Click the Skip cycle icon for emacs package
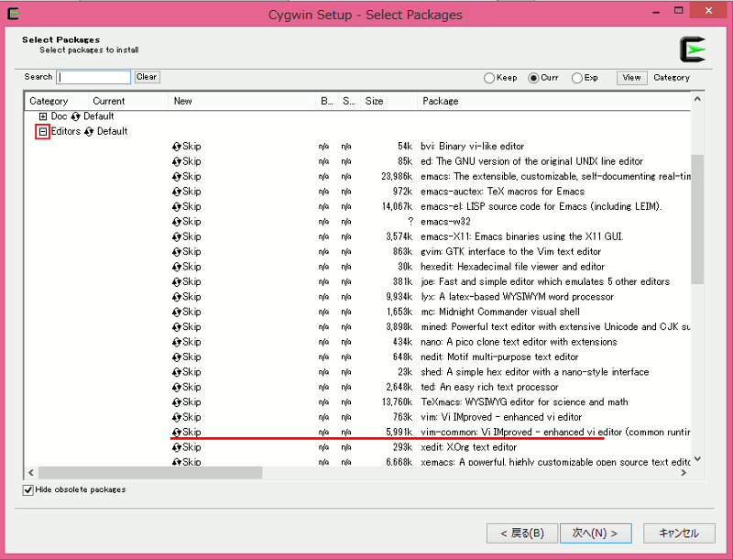The height and width of the screenshot is (560, 733). 177,176
